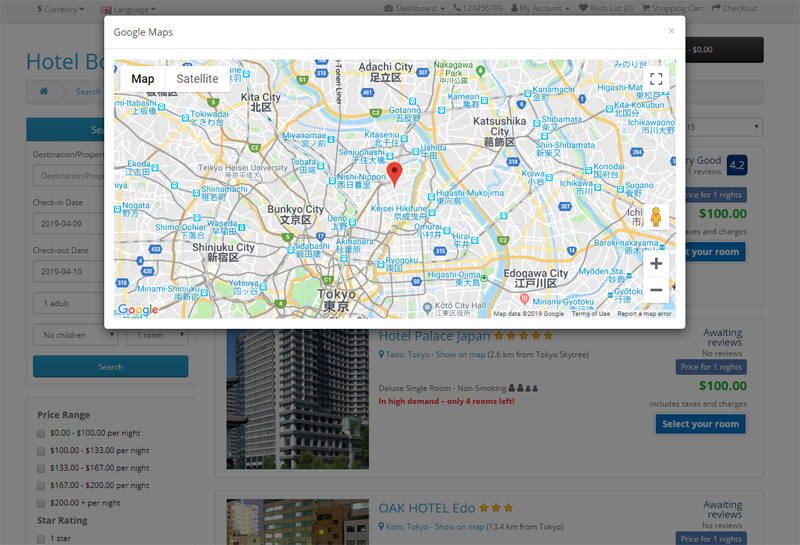Click the Destination/Property input field
This screenshot has height=545, width=800.
click(69, 176)
